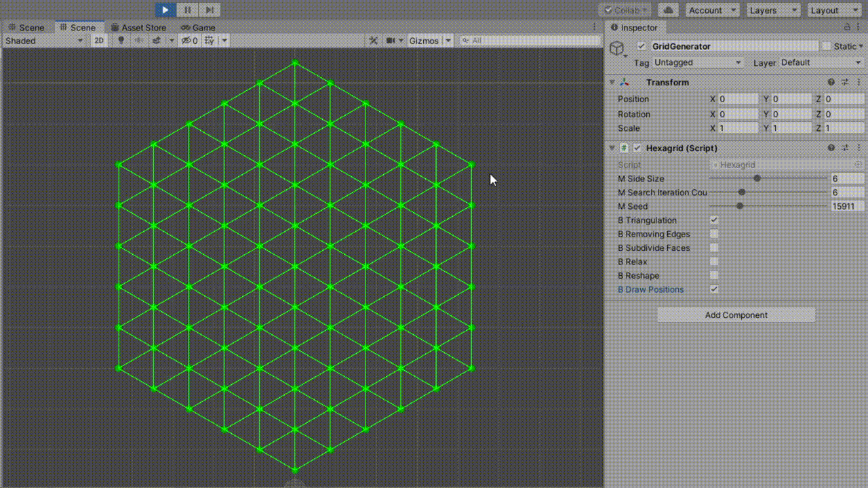Enable the B Relax checkbox

(x=714, y=262)
